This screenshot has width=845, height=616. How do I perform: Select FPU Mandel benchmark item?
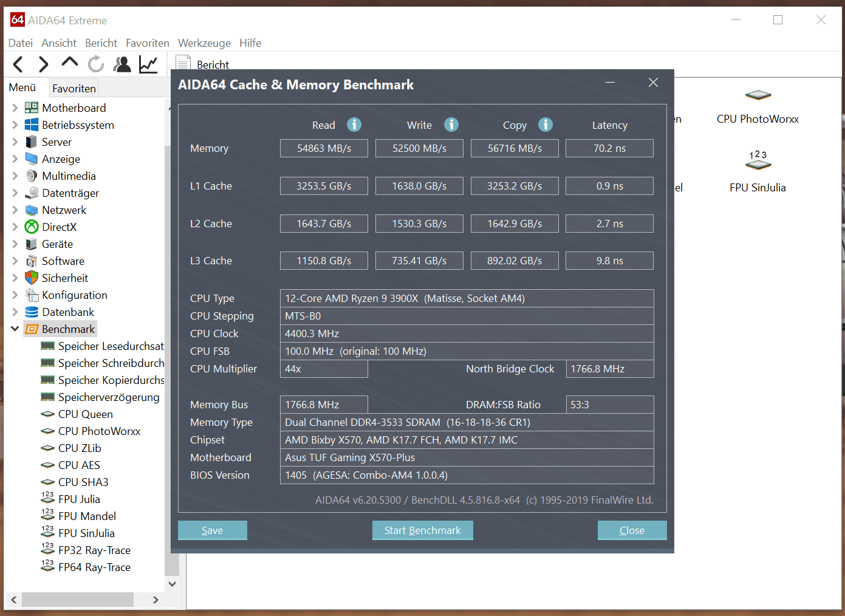[x=78, y=516]
